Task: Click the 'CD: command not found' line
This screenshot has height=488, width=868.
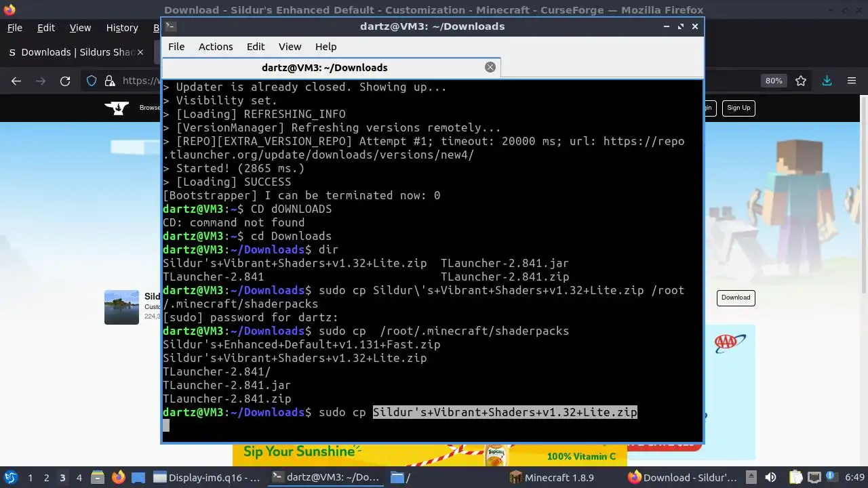Action: tap(233, 222)
